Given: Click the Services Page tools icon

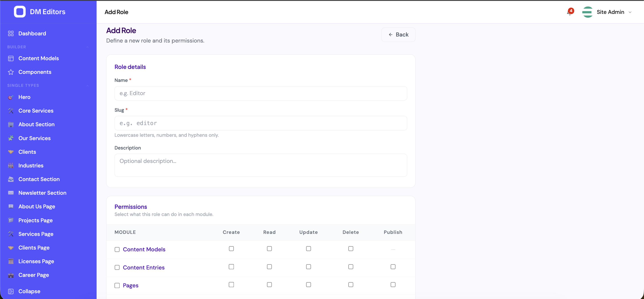Looking at the screenshot, I should [x=11, y=234].
